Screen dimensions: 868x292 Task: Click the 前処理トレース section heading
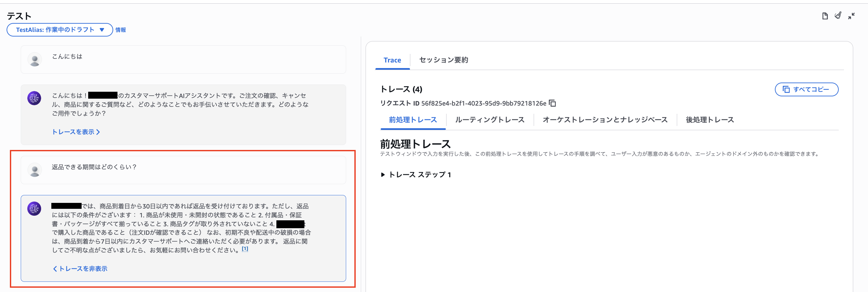(x=415, y=144)
